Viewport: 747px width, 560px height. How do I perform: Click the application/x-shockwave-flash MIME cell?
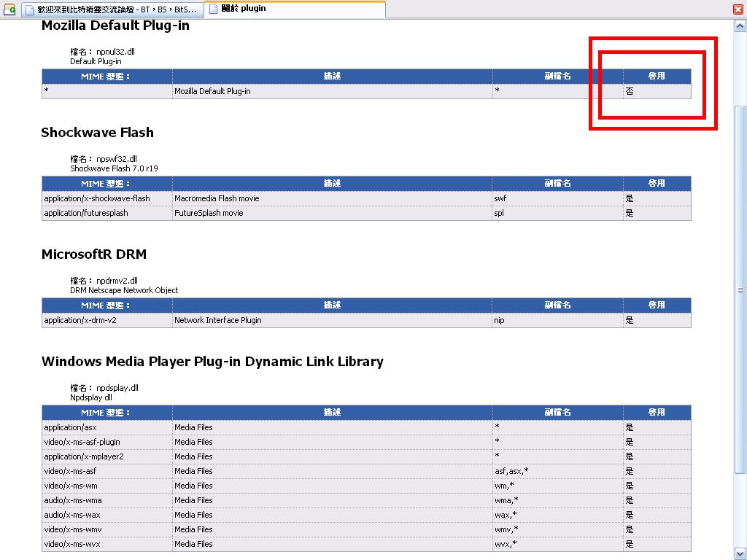point(97,198)
